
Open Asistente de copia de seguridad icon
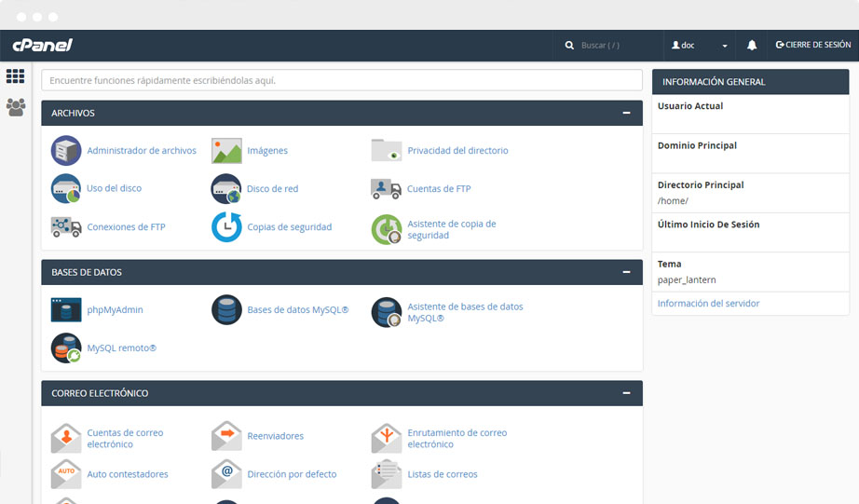point(387,229)
